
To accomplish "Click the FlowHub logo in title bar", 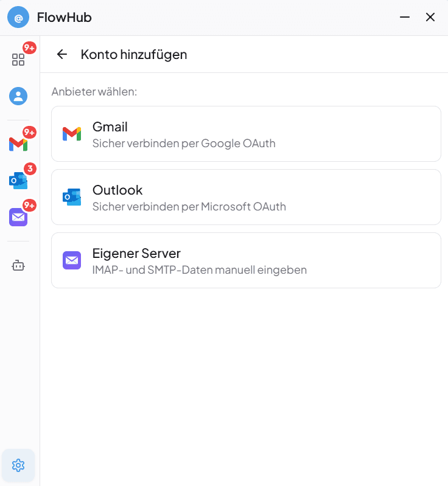I will [18, 18].
